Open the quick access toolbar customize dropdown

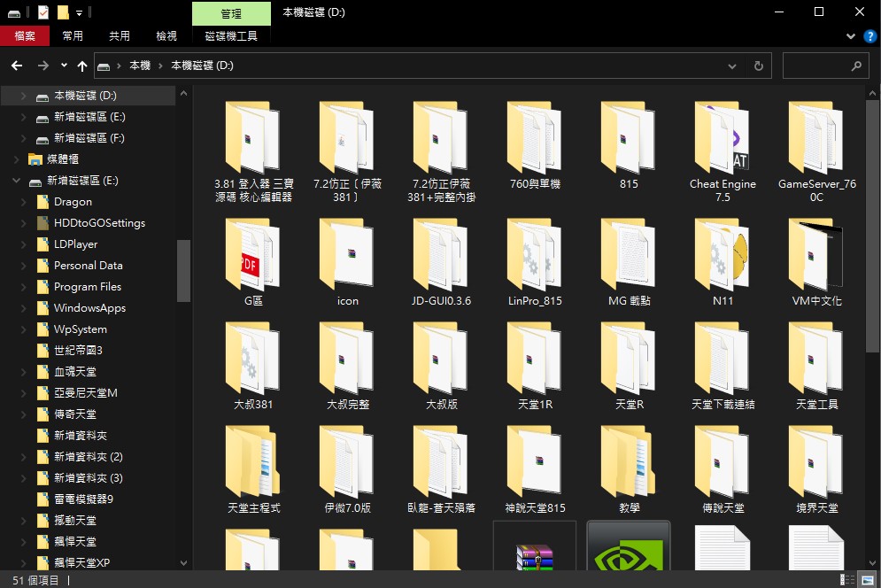click(x=79, y=12)
